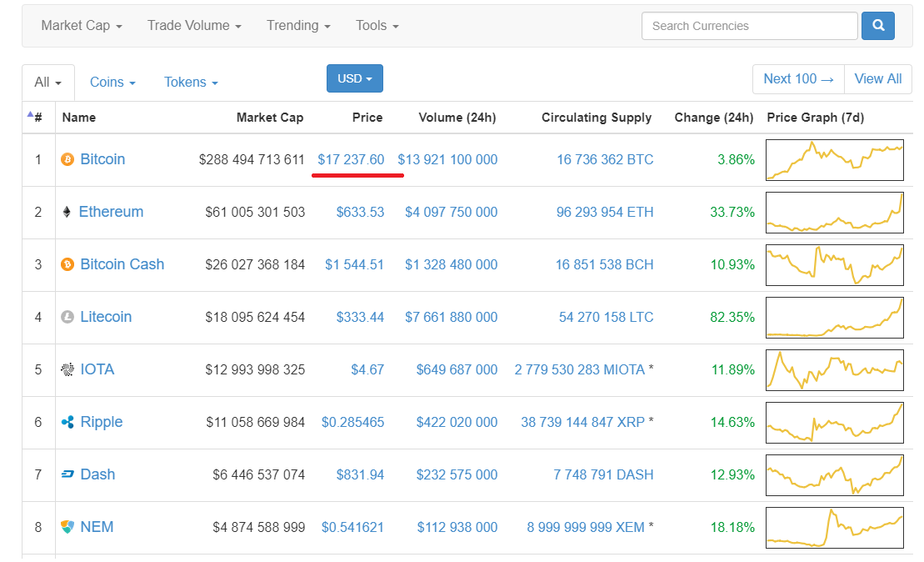Expand the Trending dropdown menu
The height and width of the screenshot is (562, 924).
click(298, 26)
